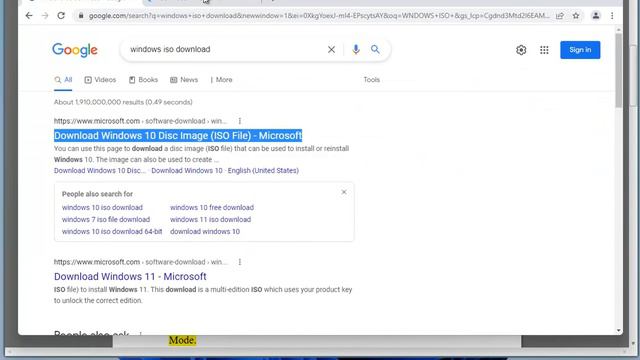The width and height of the screenshot is (640, 360).
Task: Open the Tools menu
Action: pos(371,80)
